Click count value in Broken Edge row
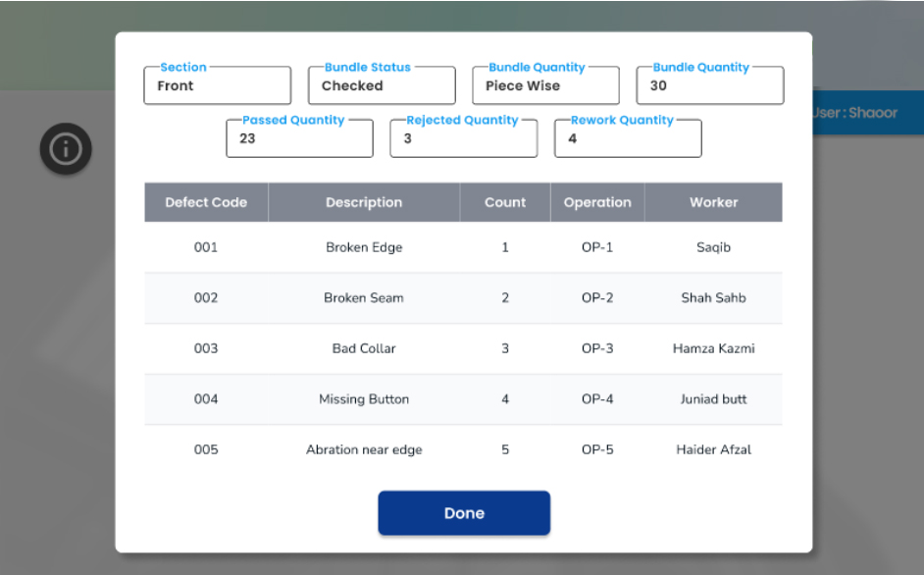This screenshot has height=575, width=924. coord(505,247)
